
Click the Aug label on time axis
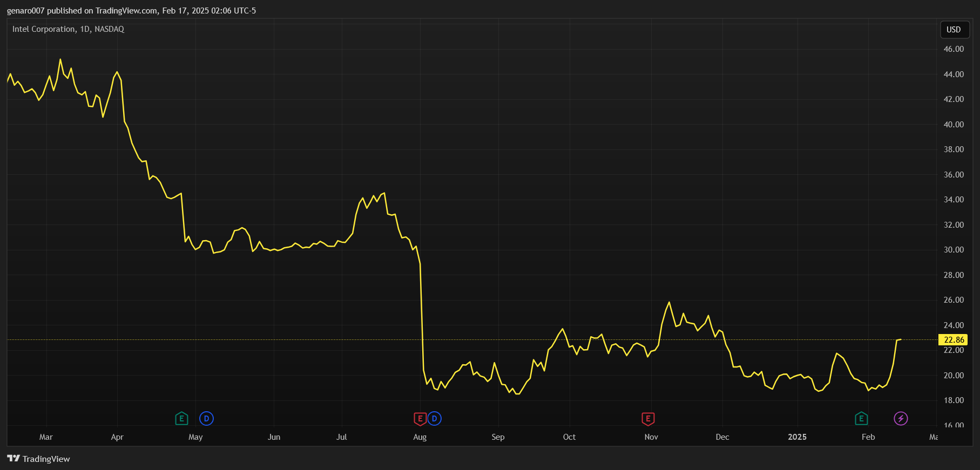pyautogui.click(x=420, y=437)
